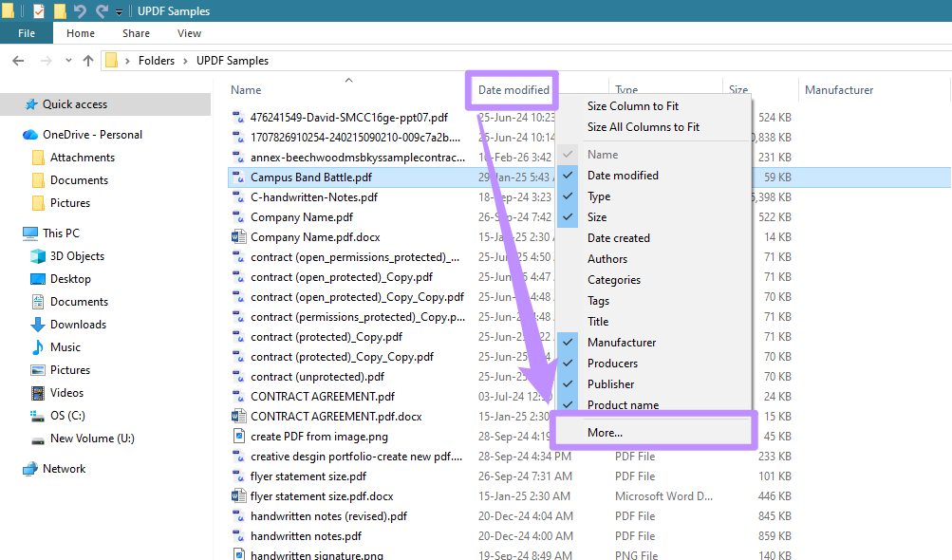Expand the path chevron before Folders
Screen dimensions: 952x560
pyautogui.click(x=127, y=61)
